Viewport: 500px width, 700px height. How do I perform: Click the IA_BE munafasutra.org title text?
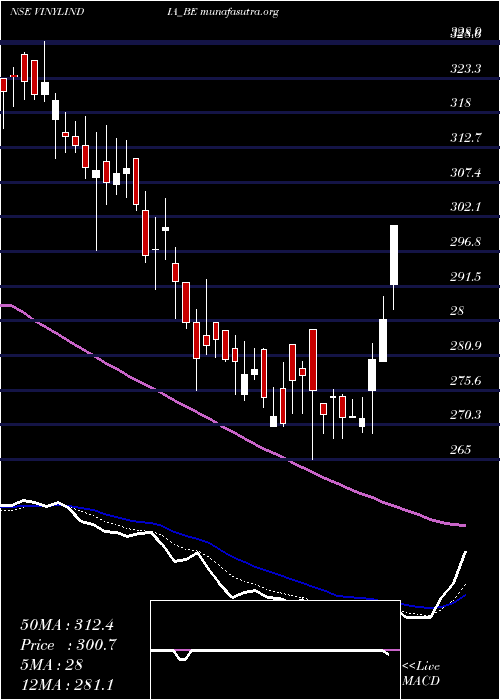221,12
